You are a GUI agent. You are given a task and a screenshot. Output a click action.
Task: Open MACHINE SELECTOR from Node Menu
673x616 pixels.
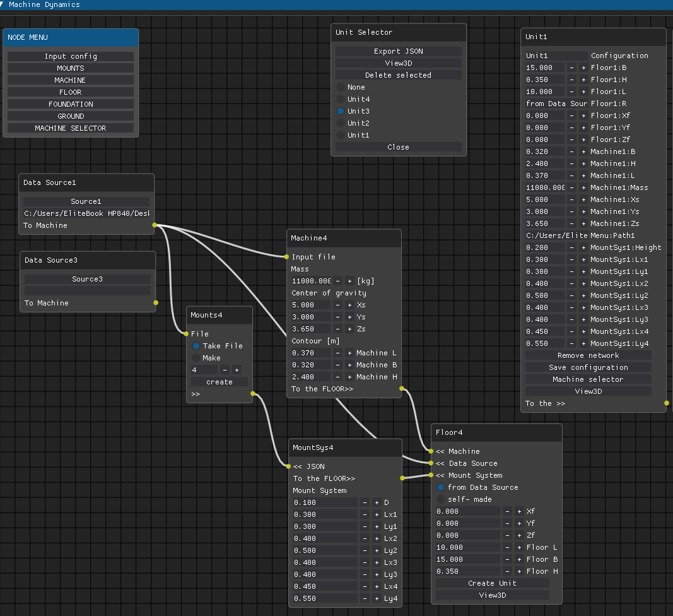(71, 129)
